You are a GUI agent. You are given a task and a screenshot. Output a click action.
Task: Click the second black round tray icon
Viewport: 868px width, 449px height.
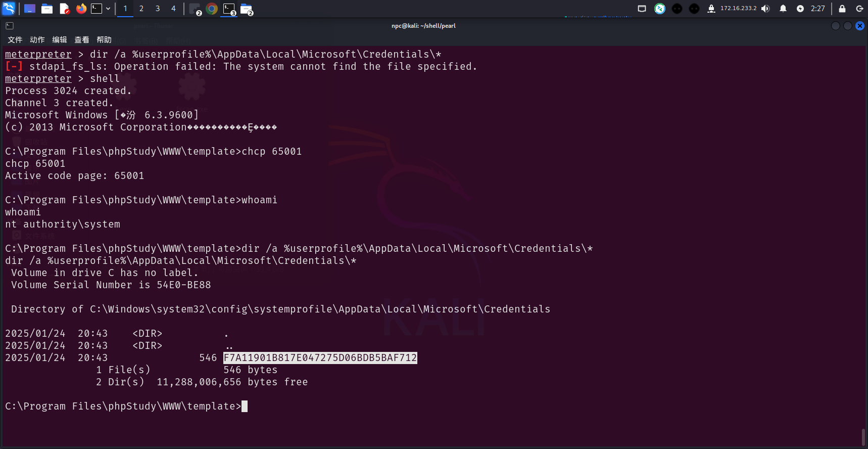[x=694, y=9]
